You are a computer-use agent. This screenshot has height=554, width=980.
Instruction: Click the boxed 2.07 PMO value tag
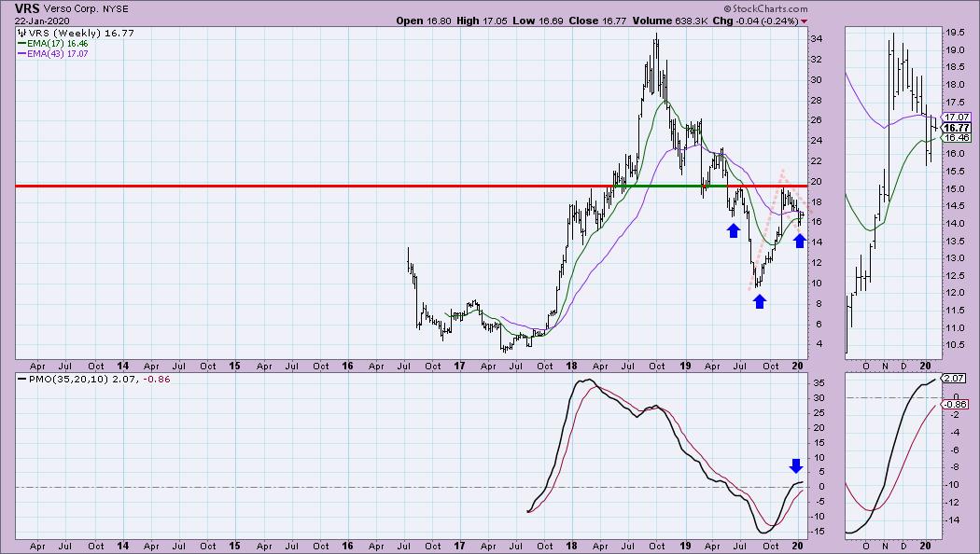tap(955, 378)
